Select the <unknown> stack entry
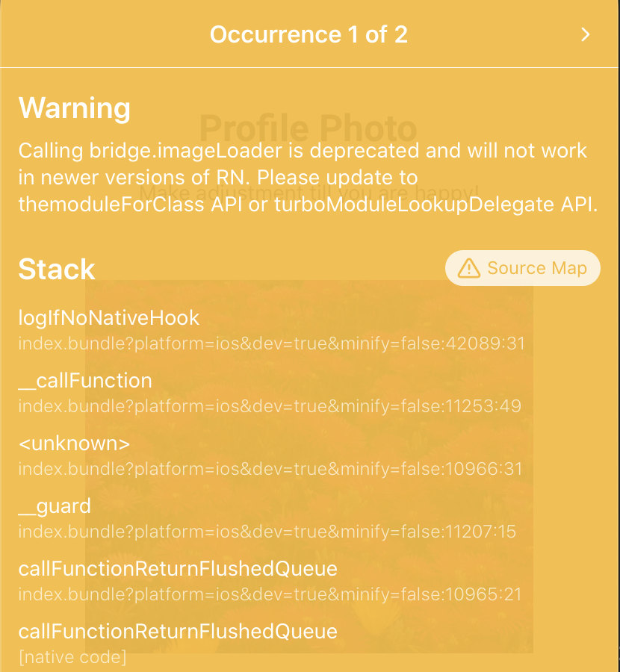This screenshot has height=672, width=620. click(x=75, y=444)
